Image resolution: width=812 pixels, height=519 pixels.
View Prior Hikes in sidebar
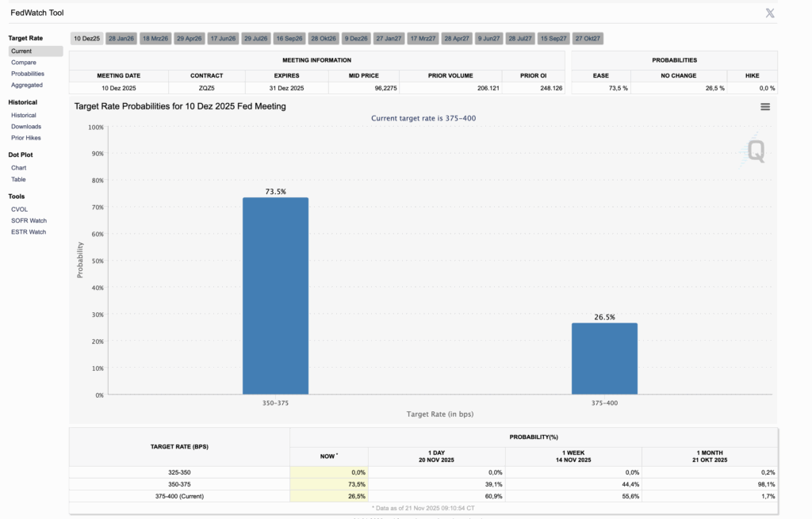coord(26,138)
